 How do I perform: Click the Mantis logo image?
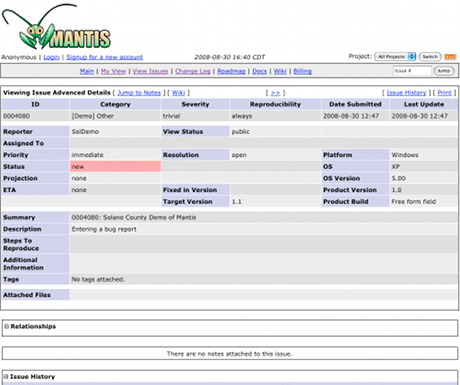coord(56,27)
